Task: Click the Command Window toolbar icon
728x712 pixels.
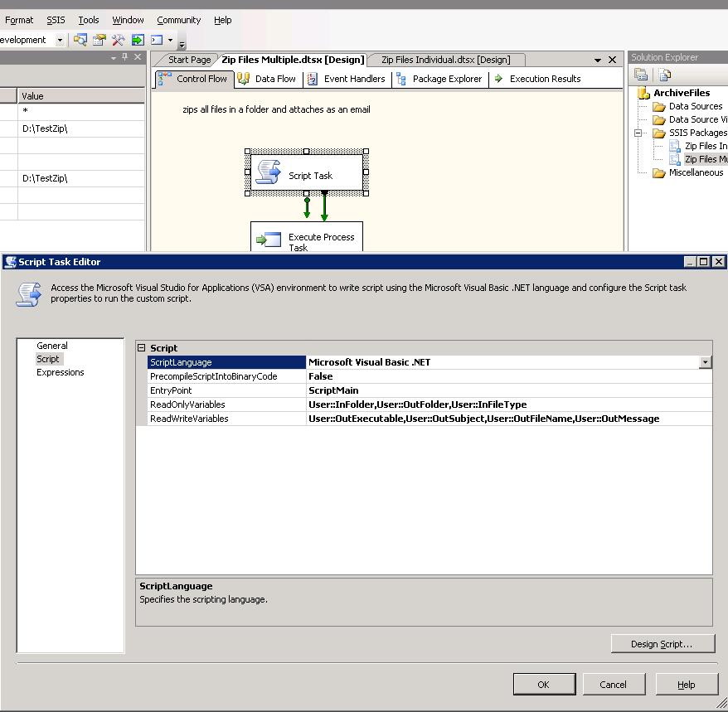Action: [157, 40]
